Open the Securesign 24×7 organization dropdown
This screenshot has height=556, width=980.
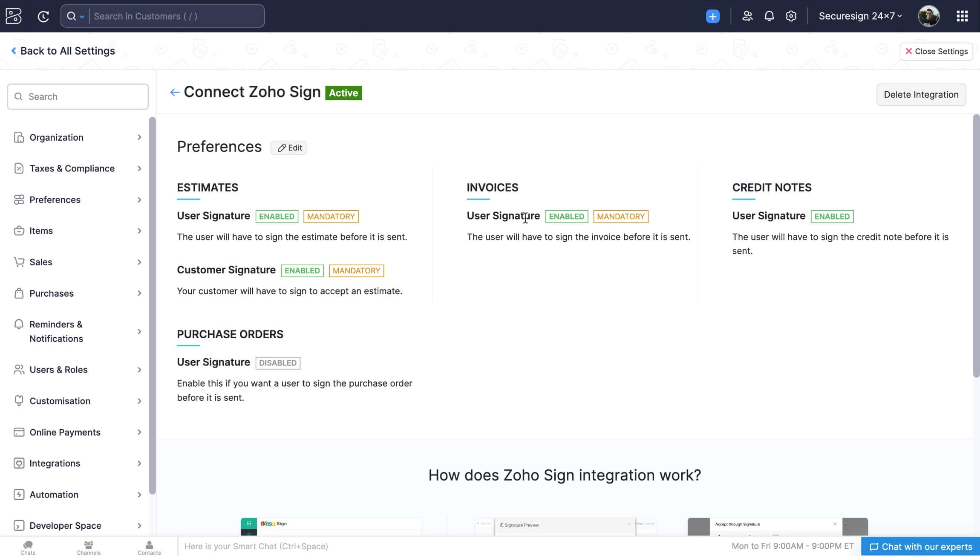860,16
